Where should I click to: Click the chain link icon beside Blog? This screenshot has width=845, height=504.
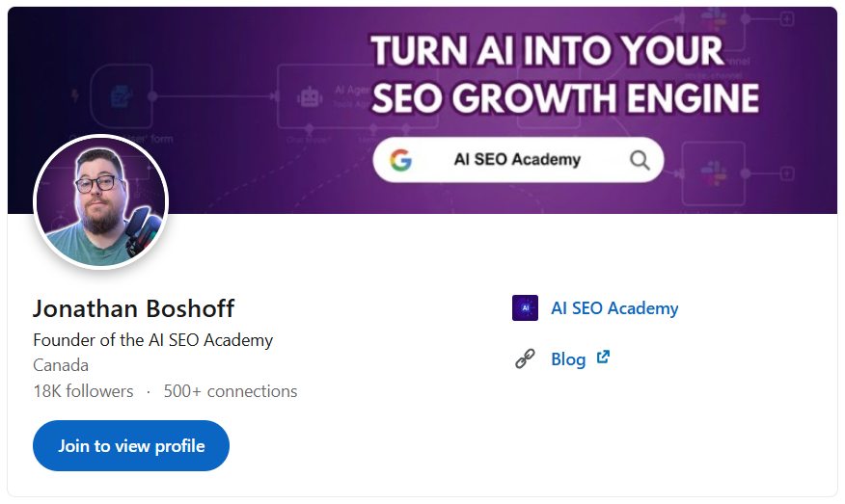click(x=525, y=359)
